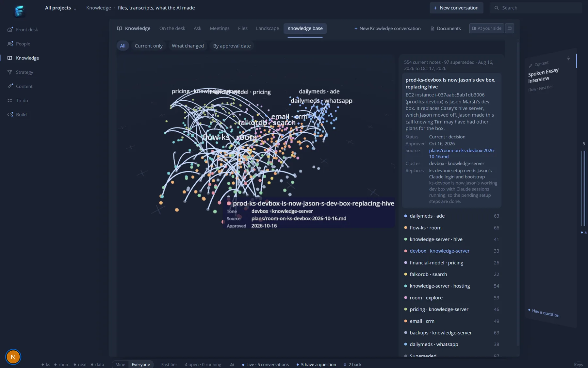Select By approval date filter

pos(232,46)
